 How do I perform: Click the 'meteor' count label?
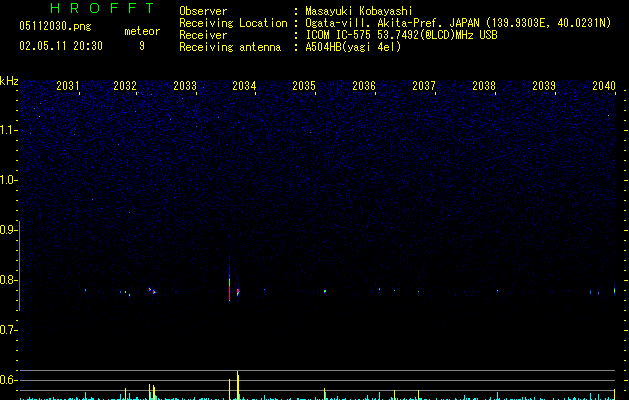142,31
